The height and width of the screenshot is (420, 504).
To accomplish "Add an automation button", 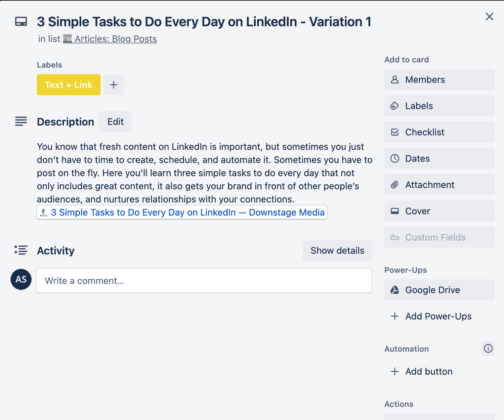I will [439, 371].
